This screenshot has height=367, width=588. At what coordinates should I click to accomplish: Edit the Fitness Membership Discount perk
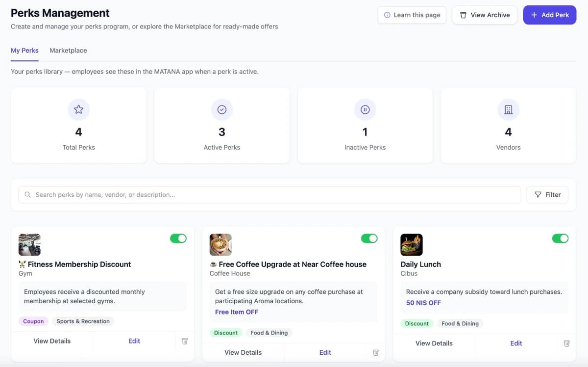[134, 341]
